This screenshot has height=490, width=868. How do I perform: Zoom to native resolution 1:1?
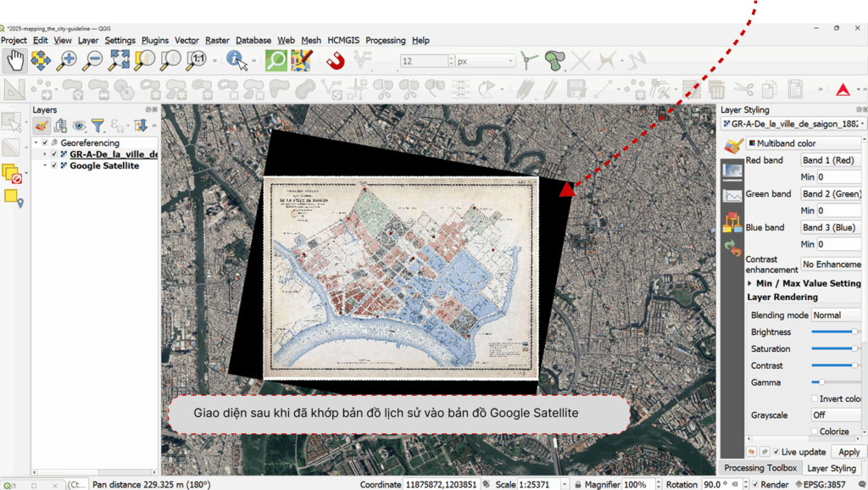(197, 60)
